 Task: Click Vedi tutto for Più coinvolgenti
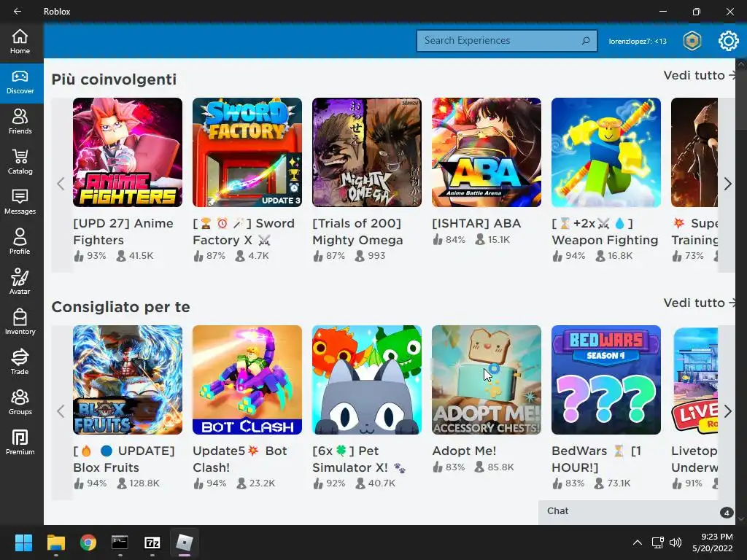699,75
